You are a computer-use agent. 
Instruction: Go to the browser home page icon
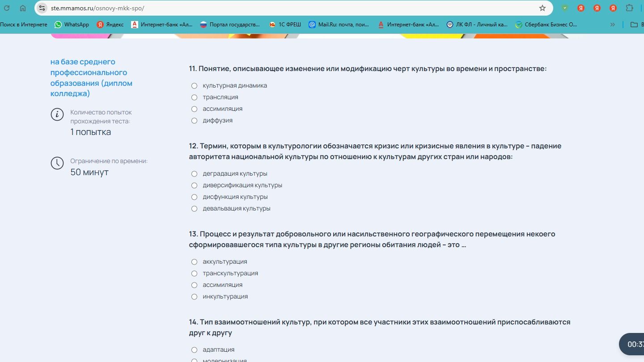point(23,8)
